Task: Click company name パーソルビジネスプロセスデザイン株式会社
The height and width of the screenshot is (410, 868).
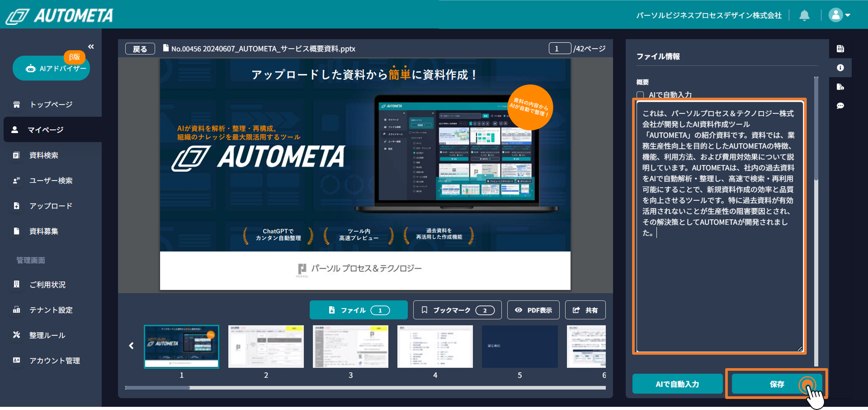Action: point(709,16)
